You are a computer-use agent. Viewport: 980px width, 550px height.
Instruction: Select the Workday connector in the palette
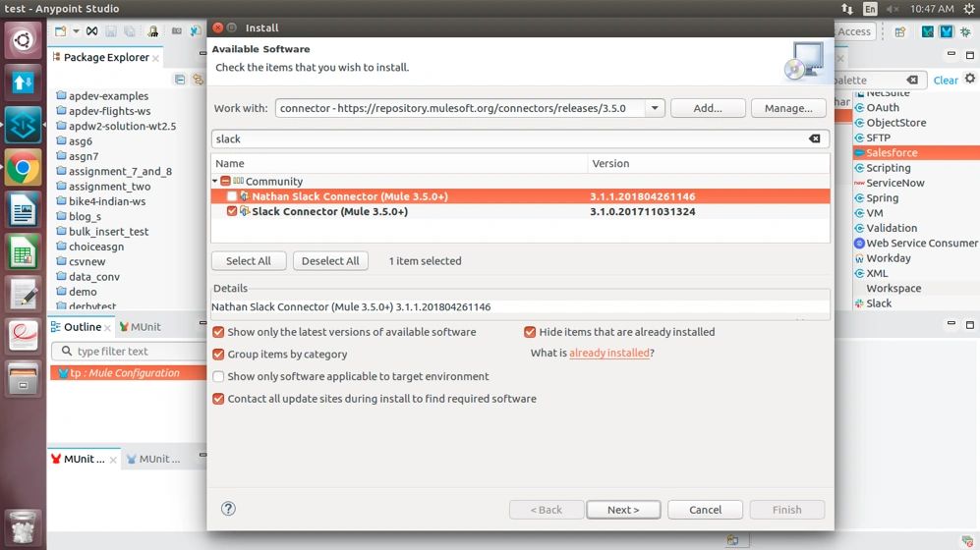[882, 258]
